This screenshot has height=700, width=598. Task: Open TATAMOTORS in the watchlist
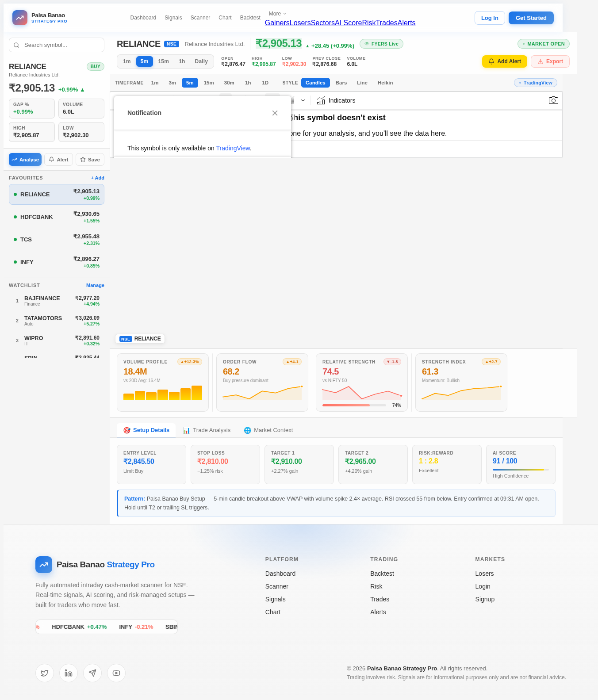pos(57,321)
